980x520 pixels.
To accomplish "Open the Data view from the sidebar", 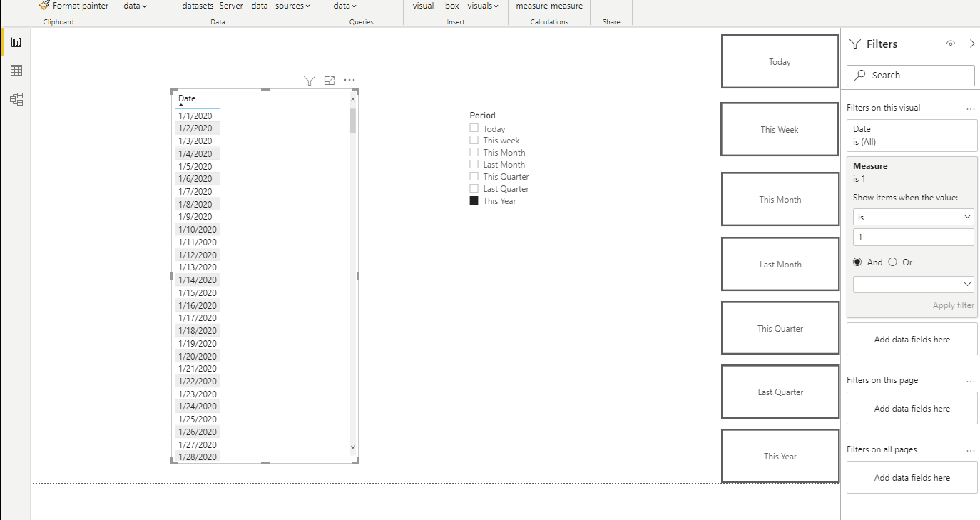I will (x=16, y=70).
